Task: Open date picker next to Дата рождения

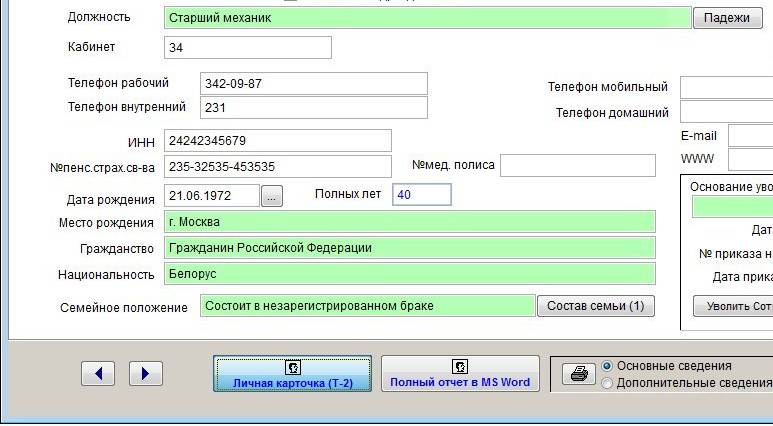Action: 272,196
